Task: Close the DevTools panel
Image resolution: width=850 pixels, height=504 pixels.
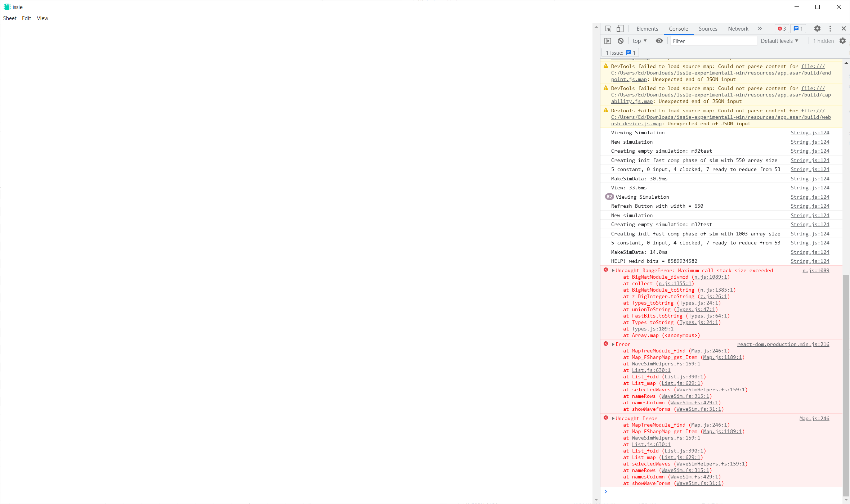Action: tap(844, 28)
